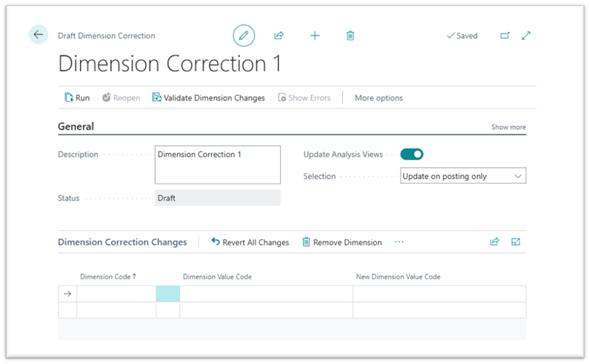
Task: Expand page to full screen icon
Action: click(526, 36)
